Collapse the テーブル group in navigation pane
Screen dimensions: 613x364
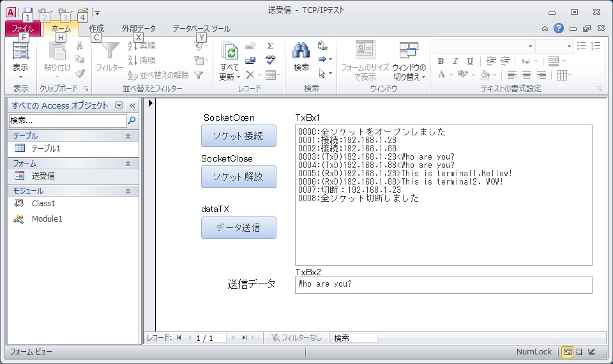[128, 136]
